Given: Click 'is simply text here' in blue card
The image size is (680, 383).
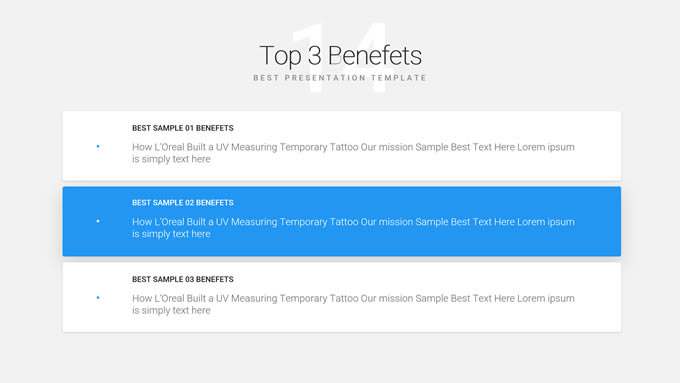Looking at the screenshot, I should 171,234.
